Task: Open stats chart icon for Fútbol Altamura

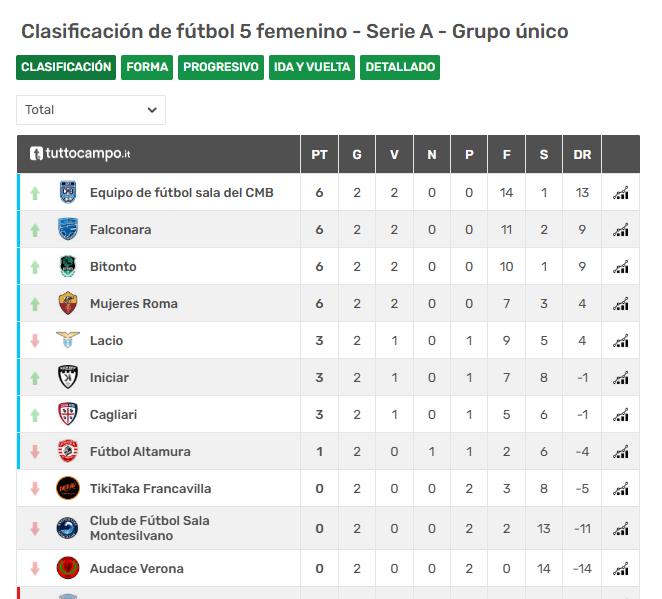Action: [x=621, y=452]
